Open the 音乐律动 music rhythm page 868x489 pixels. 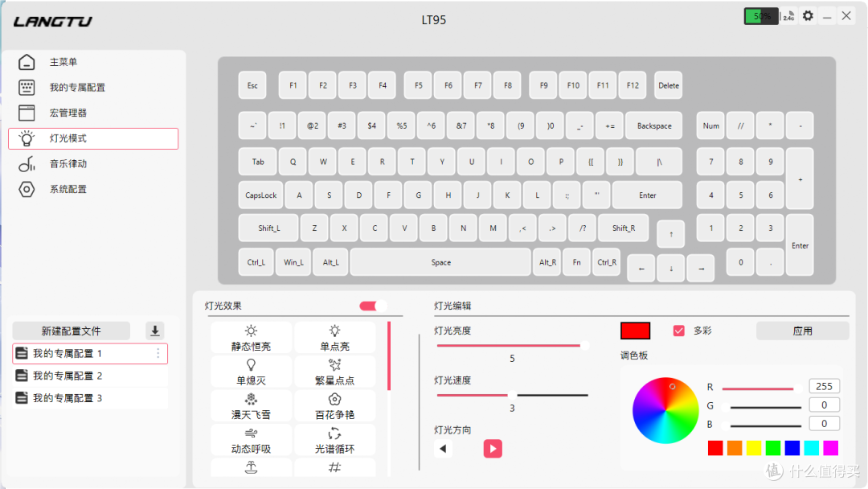tap(93, 164)
